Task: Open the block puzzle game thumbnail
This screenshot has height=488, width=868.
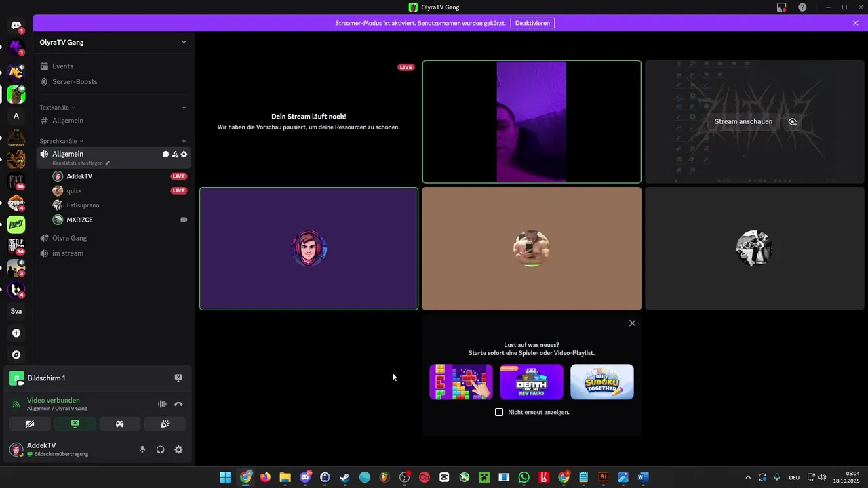Action: [461, 382]
